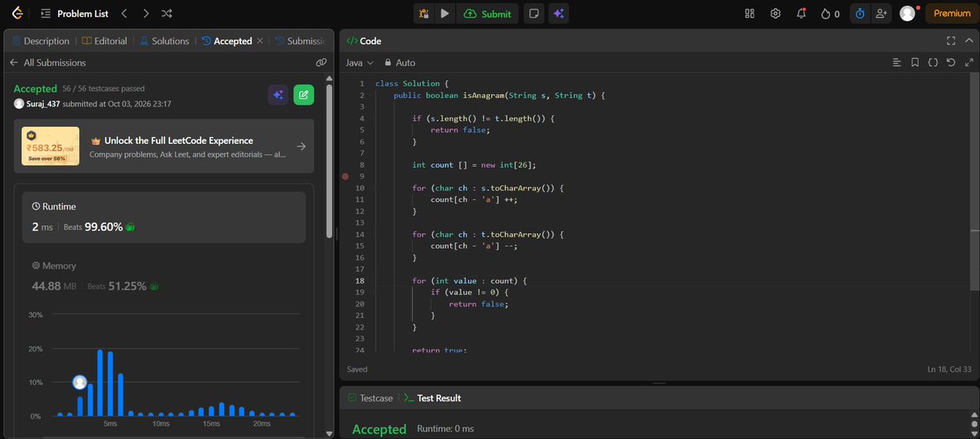Open the layout grid icon
980x439 pixels.
(x=750, y=14)
